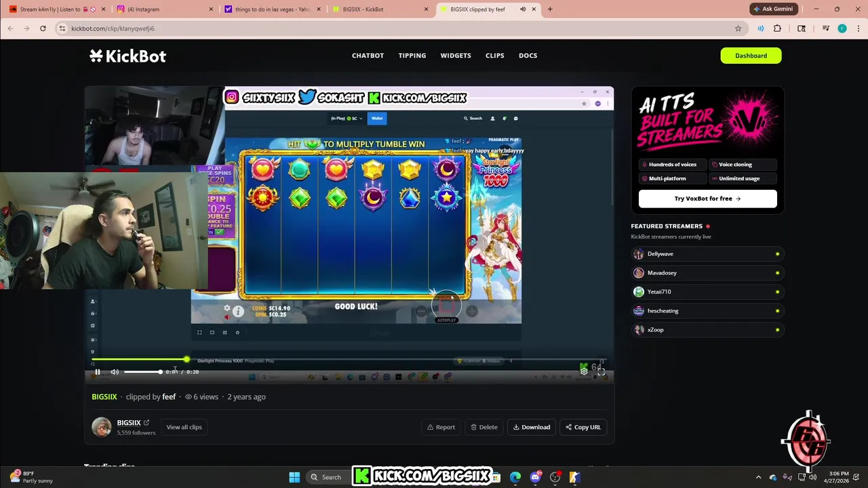Copy the clip URL
The width and height of the screenshot is (868, 488).
pyautogui.click(x=583, y=427)
